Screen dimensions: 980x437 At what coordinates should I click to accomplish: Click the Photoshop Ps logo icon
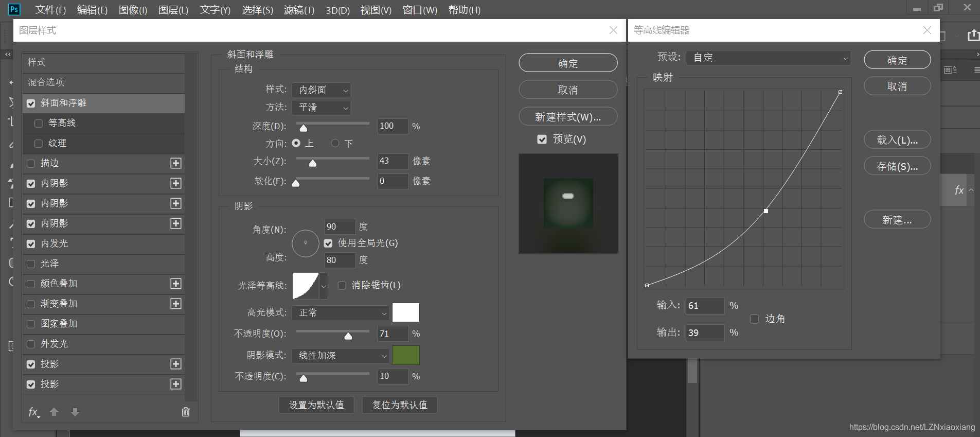pos(14,9)
